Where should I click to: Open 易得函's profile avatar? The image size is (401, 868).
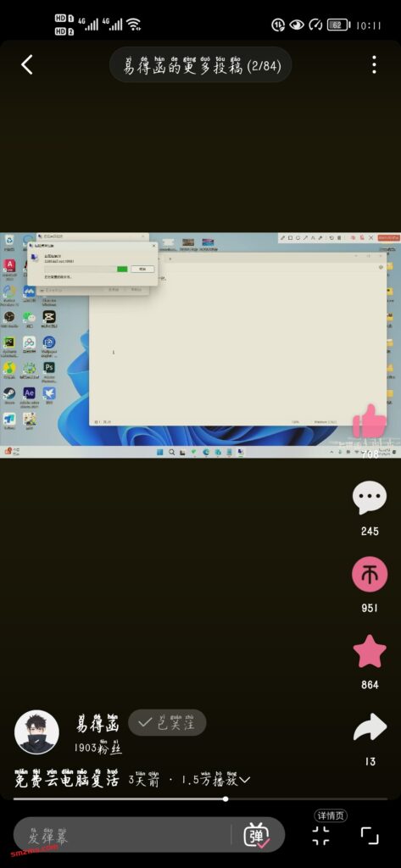pos(36,732)
